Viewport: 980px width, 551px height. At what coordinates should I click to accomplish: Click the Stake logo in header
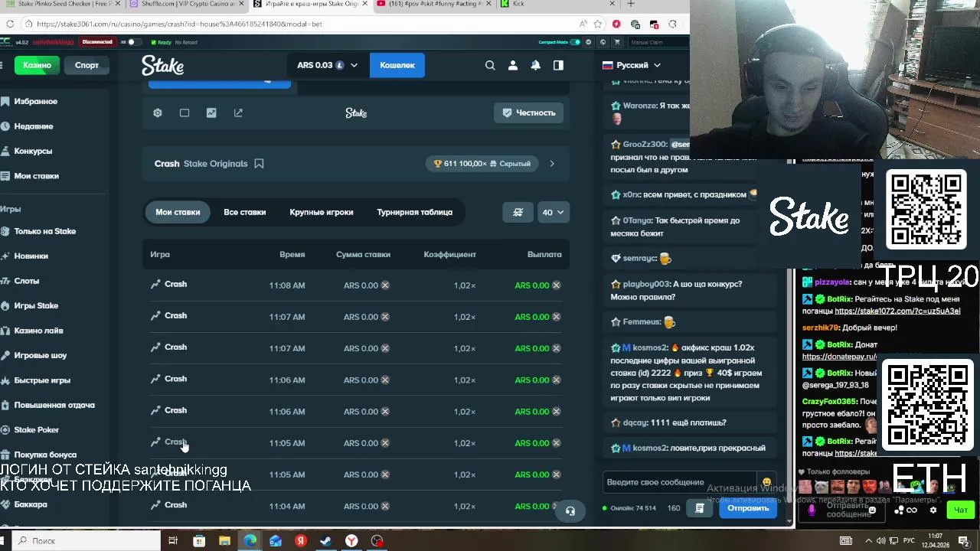(x=163, y=66)
